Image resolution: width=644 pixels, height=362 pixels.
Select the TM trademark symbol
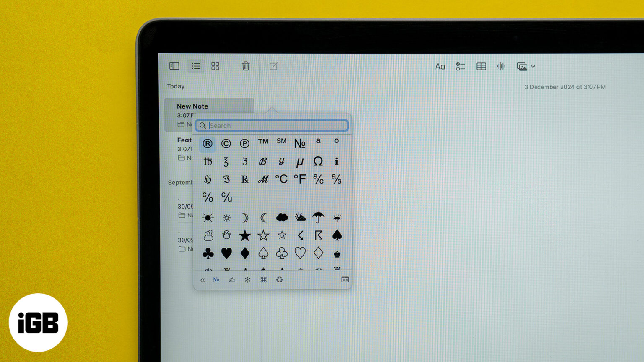pyautogui.click(x=263, y=142)
